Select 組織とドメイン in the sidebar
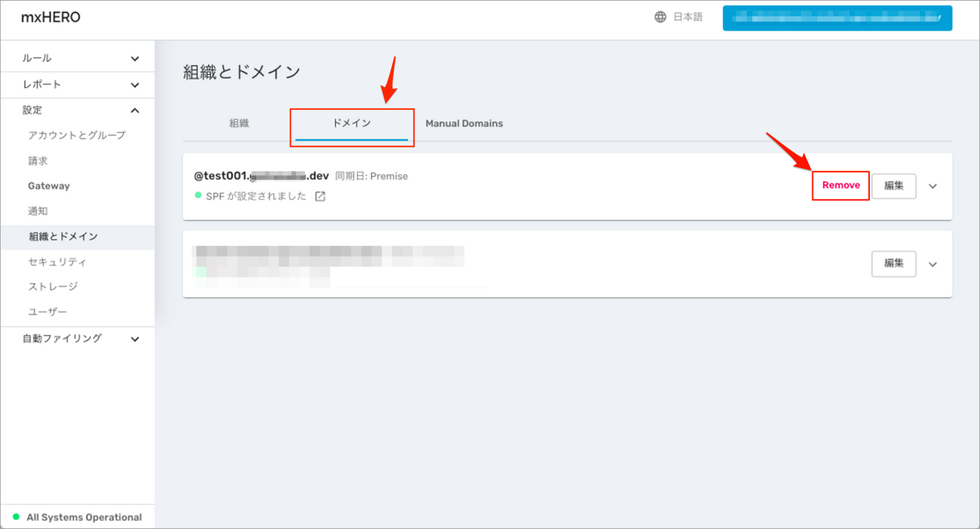Viewport: 980px width, 529px height. click(62, 236)
